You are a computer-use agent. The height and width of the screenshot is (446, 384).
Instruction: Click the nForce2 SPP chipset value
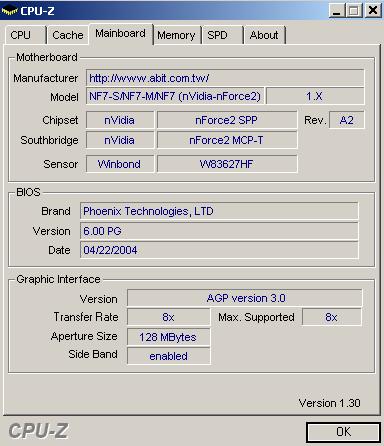tap(227, 120)
